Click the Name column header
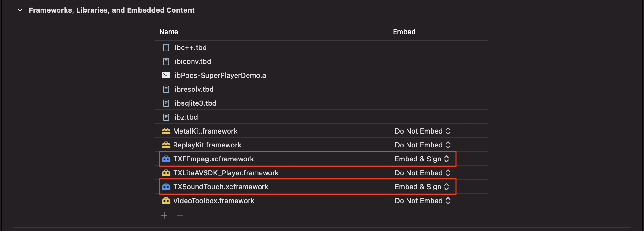The image size is (644, 231). tap(169, 32)
